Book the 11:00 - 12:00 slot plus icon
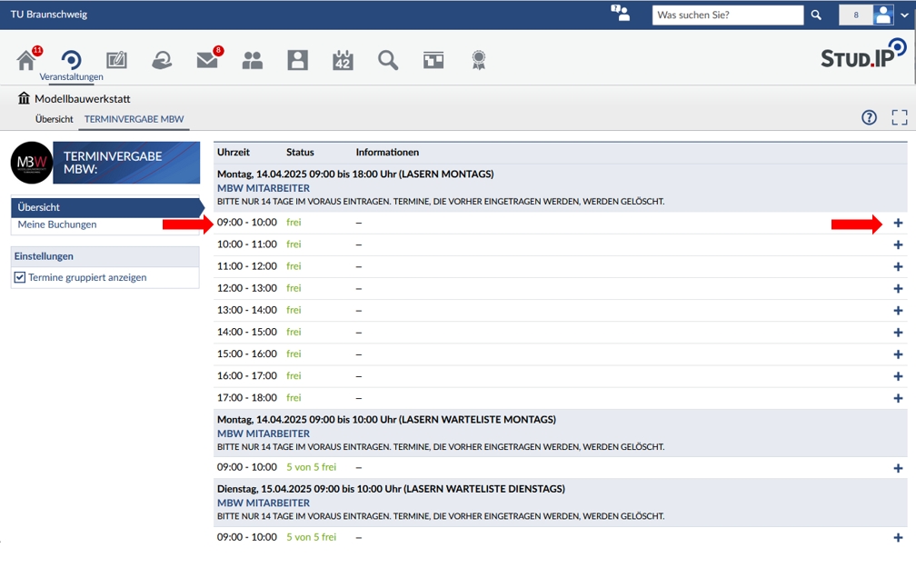Viewport: 916px width, 588px height. tap(898, 266)
